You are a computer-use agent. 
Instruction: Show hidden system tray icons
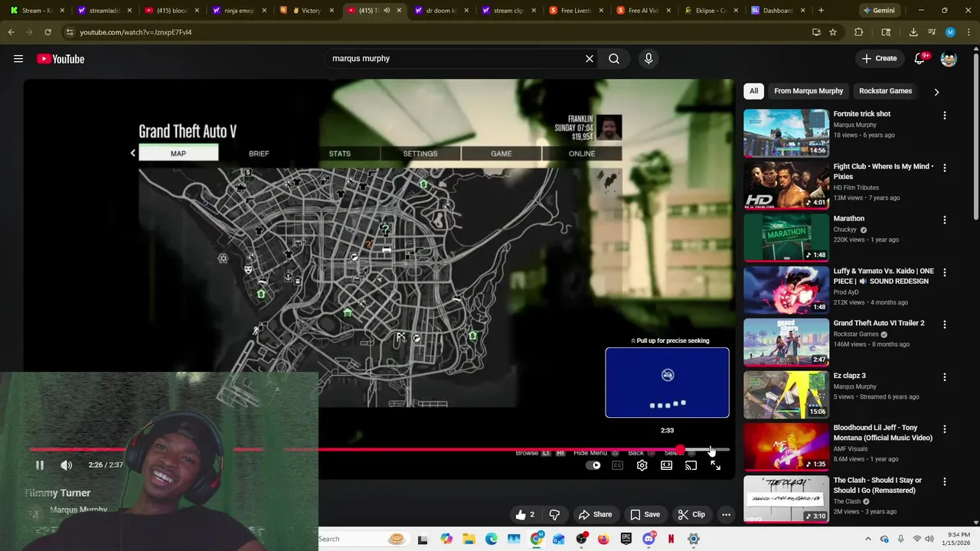[868, 539]
